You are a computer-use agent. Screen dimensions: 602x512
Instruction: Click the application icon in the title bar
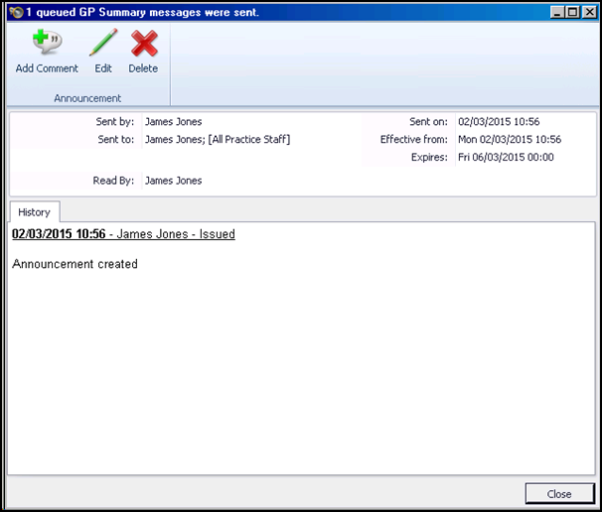(x=15, y=11)
